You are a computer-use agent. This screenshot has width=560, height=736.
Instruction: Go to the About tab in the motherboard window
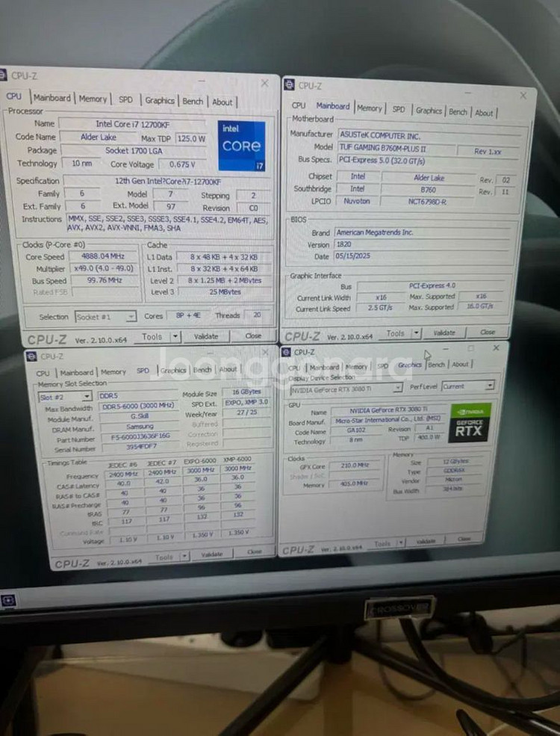pos(484,113)
